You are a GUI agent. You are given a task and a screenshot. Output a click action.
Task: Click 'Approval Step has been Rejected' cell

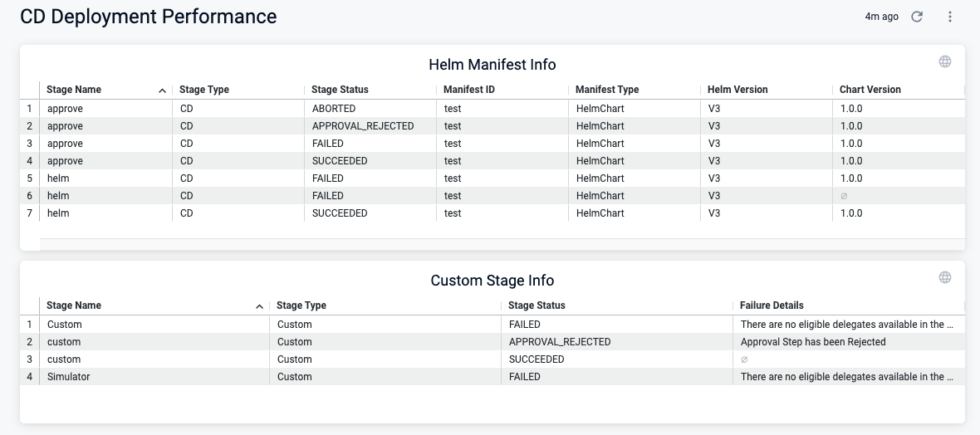click(813, 342)
